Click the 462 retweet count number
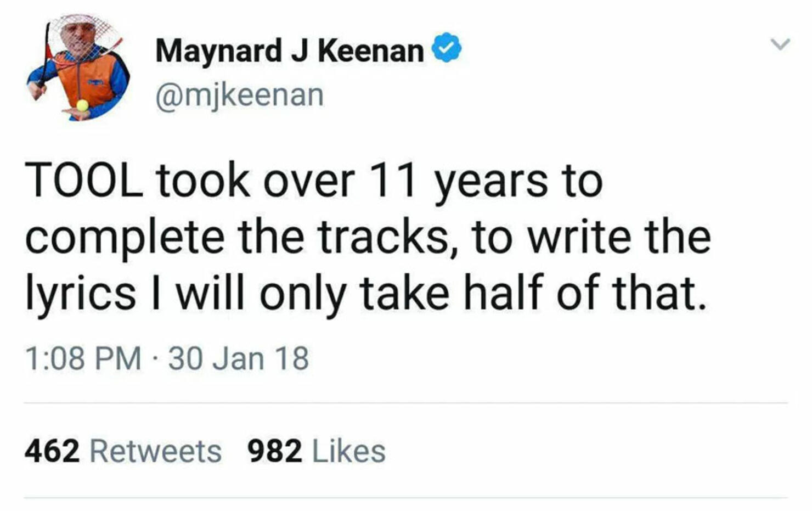 point(52,451)
